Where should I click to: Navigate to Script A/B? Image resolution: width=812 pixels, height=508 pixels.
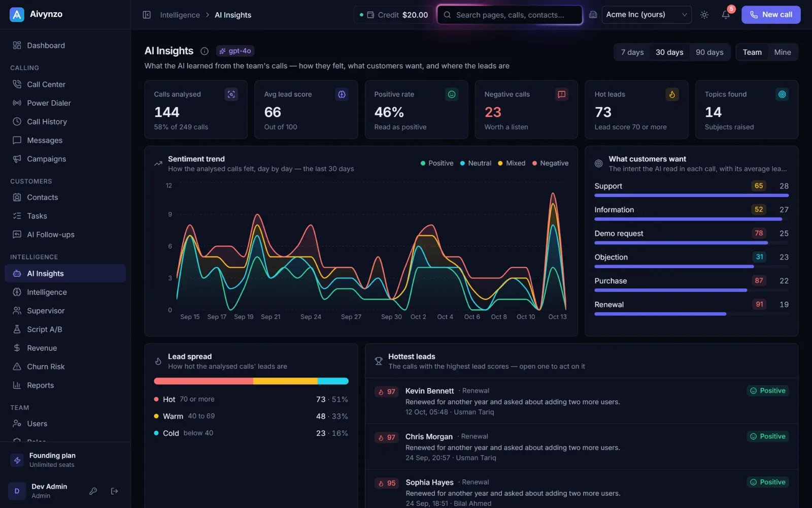65,329
